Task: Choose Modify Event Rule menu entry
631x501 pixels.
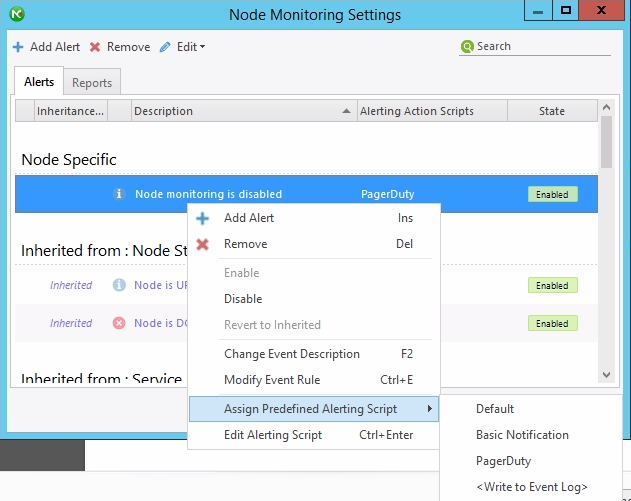Action: coord(314,379)
